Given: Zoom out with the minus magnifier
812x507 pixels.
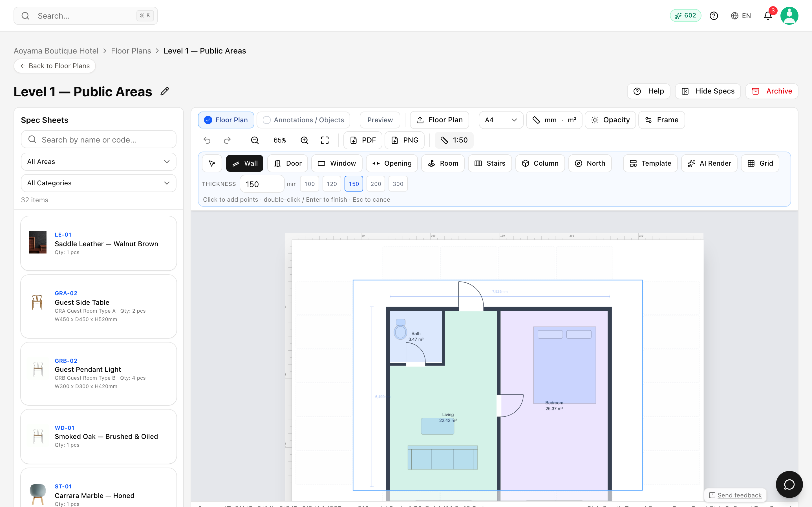Looking at the screenshot, I should click(x=255, y=140).
